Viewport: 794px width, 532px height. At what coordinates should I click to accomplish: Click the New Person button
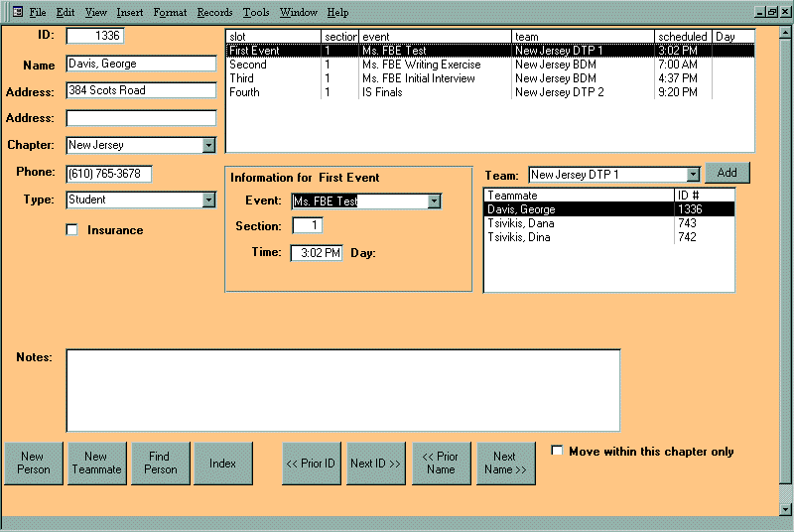[x=34, y=464]
